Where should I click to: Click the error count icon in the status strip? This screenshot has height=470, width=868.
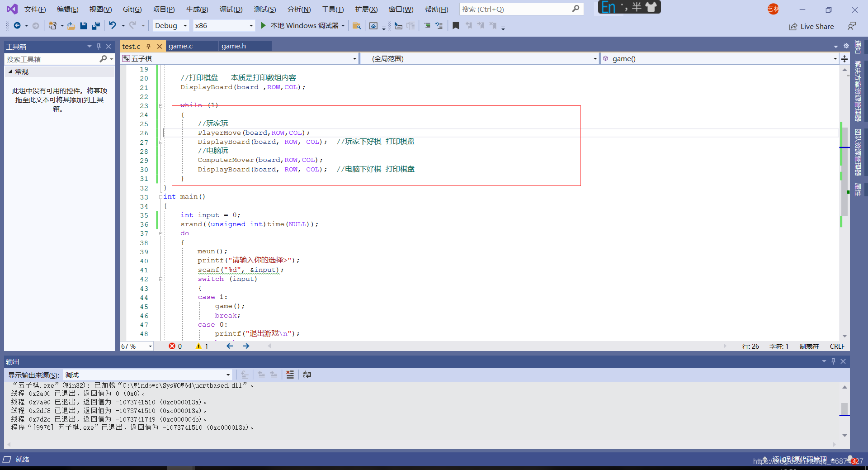pyautogui.click(x=172, y=346)
